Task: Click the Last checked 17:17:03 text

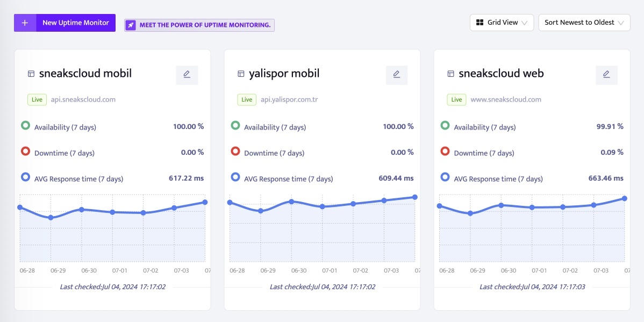Action: click(532, 287)
